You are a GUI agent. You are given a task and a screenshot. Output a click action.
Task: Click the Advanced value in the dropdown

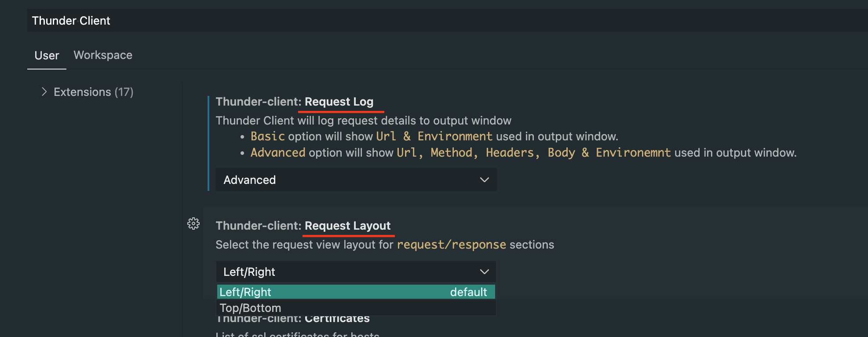click(249, 179)
